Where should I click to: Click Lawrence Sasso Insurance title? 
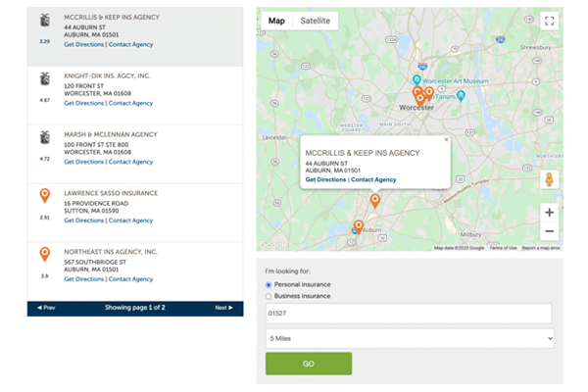pos(111,193)
